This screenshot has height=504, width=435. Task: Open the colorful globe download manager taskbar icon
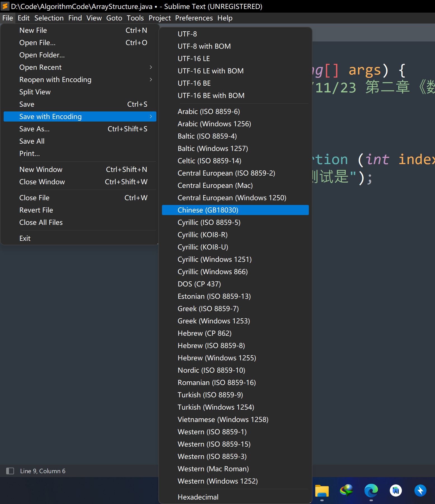tap(347, 491)
